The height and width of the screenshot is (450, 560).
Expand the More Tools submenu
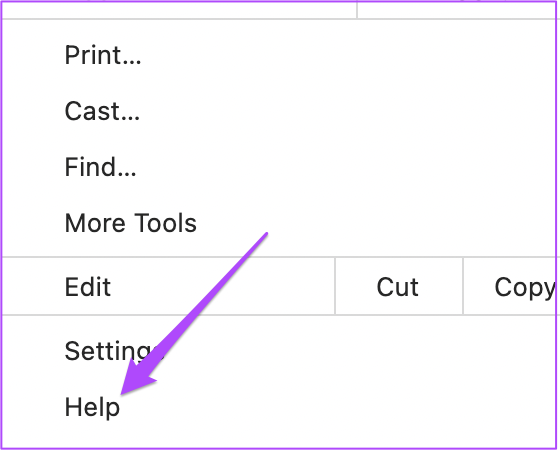280,223
